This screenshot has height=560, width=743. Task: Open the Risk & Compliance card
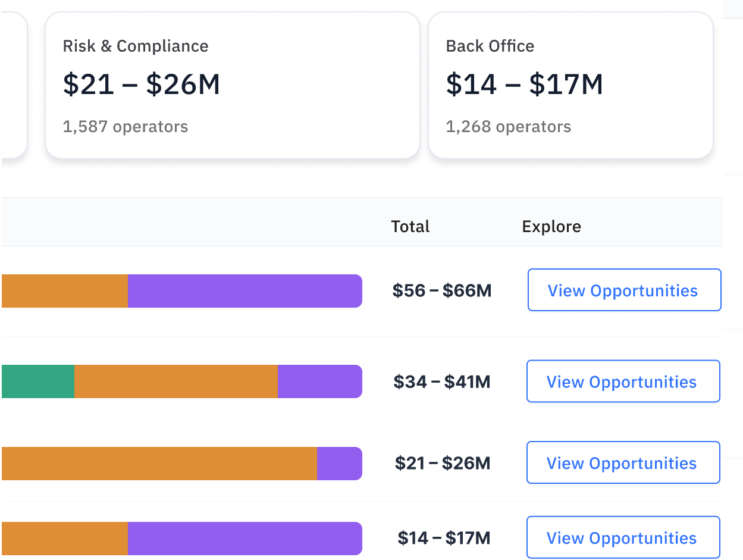[x=232, y=85]
